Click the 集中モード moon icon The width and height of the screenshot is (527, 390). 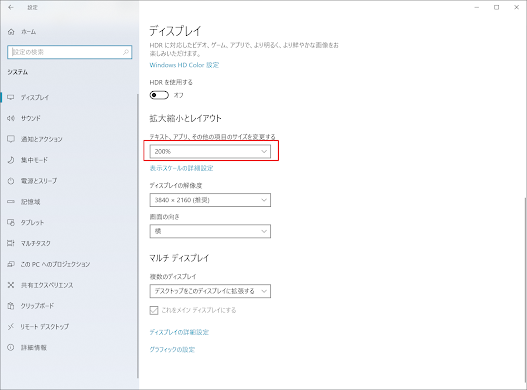11,160
